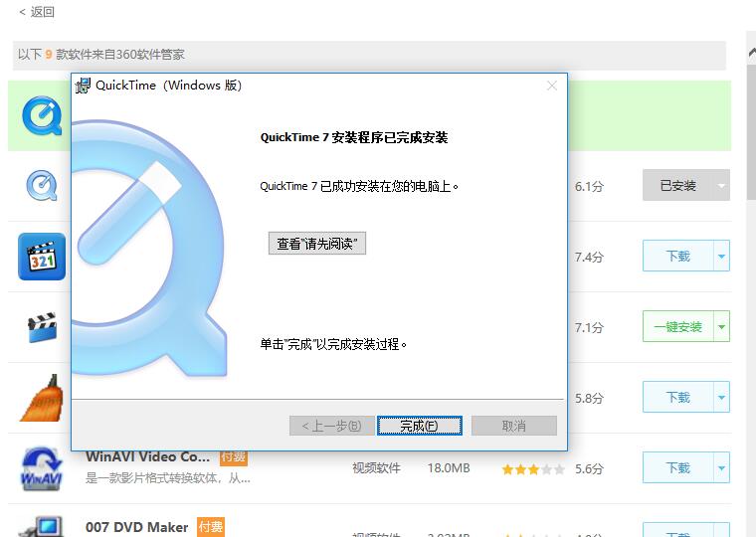Click the WinAVI Video Co... title
Screen dimensions: 756x537
click(147, 456)
